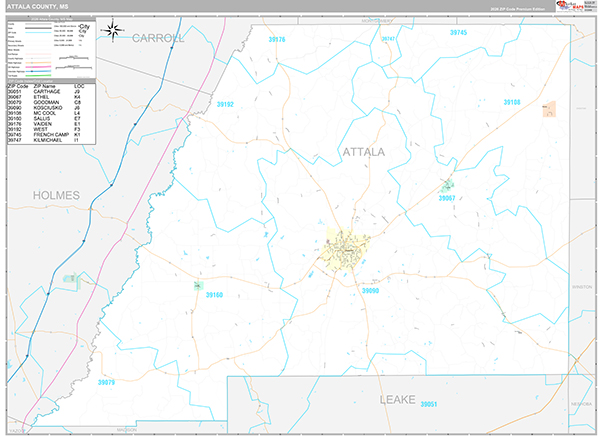Click the green town marker near 39067
Image resolution: width=600 pixels, height=436 pixels.
pos(446,185)
